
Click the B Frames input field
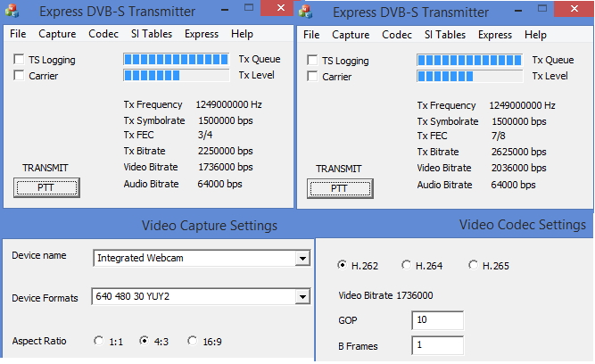pyautogui.click(x=437, y=345)
